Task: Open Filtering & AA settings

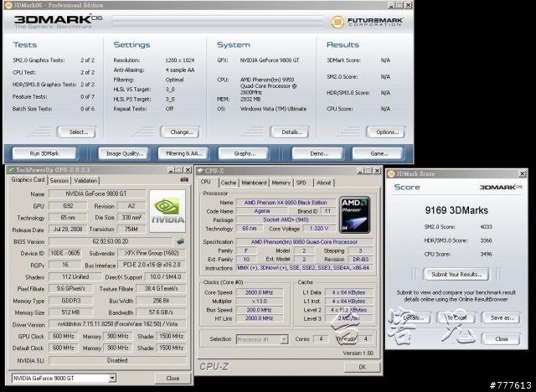Action: tap(184, 154)
